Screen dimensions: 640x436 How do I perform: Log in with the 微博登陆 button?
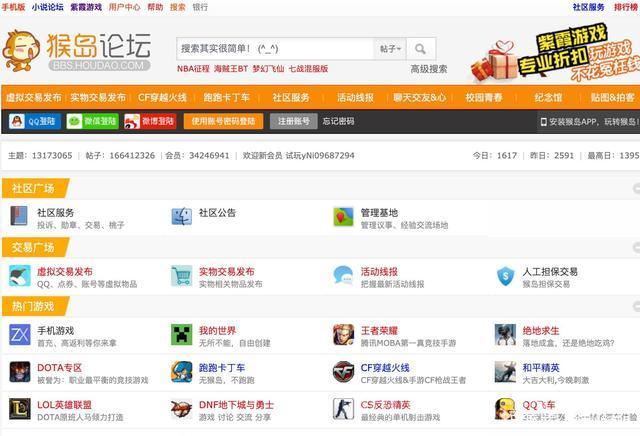[150, 121]
